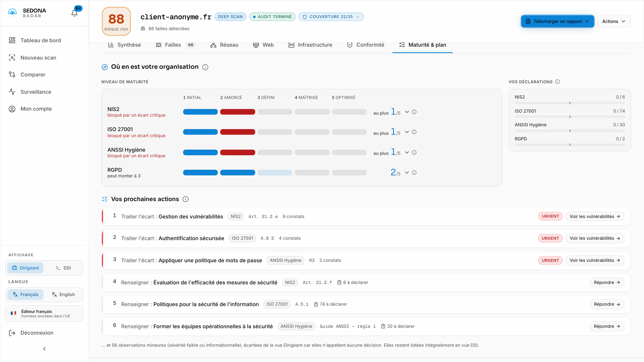The image size is (644, 362).
Task: Expand the ISO 27001 maturity row chevron
Action: 407,132
